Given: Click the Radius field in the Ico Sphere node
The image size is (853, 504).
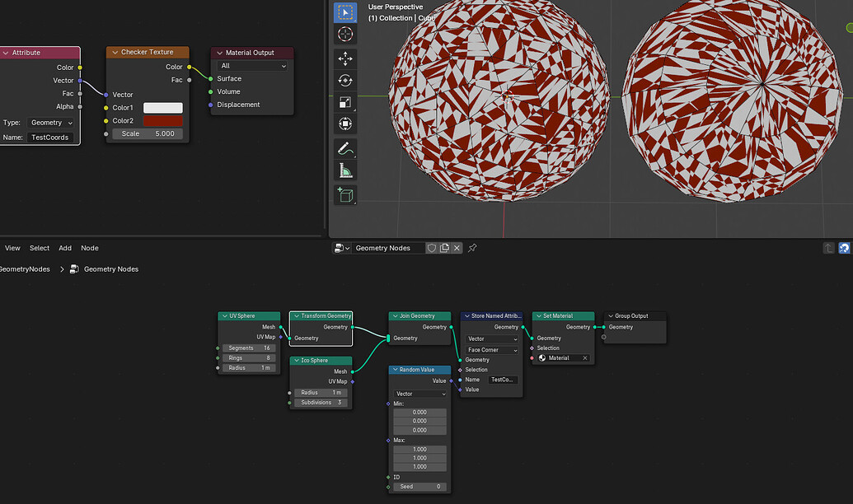Looking at the screenshot, I should pyautogui.click(x=321, y=393).
